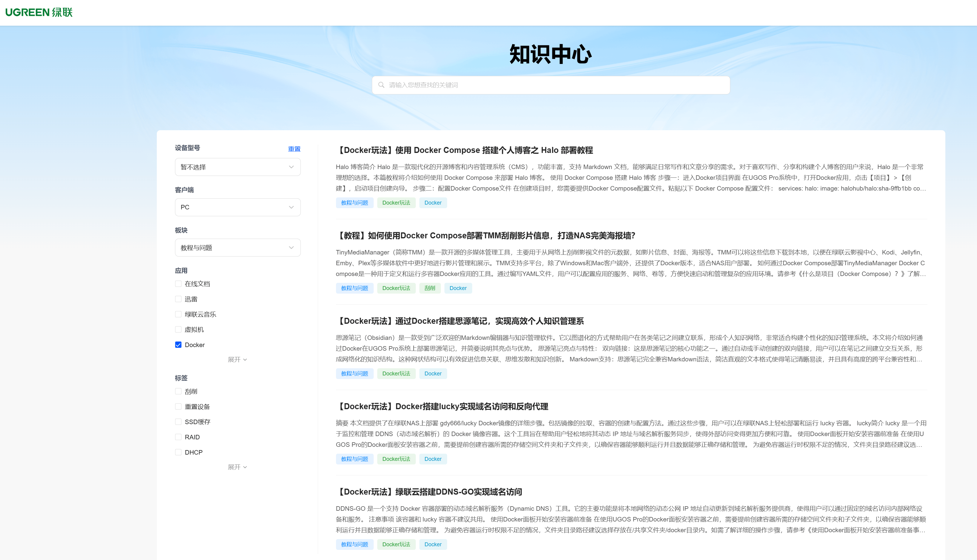The width and height of the screenshot is (977, 560).
Task: Enable the 刮削 tag filter
Action: [x=179, y=391]
